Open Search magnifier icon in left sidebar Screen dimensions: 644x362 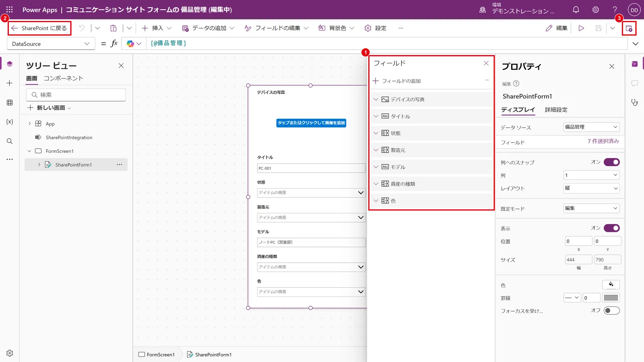(x=10, y=141)
